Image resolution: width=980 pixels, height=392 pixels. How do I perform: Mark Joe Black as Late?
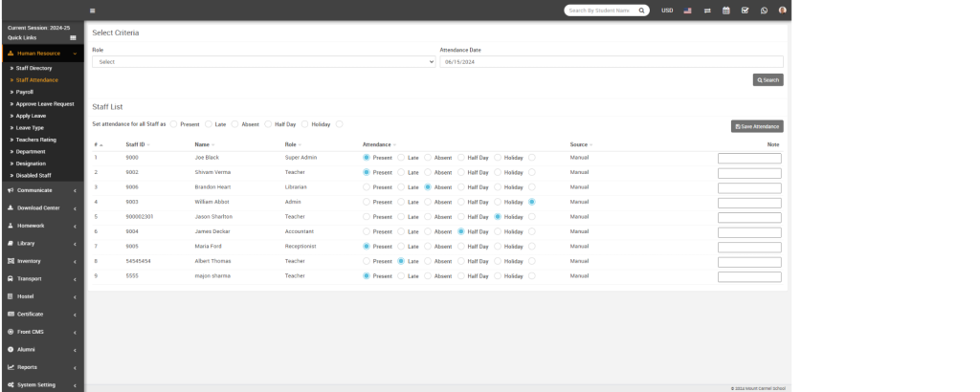pos(401,157)
